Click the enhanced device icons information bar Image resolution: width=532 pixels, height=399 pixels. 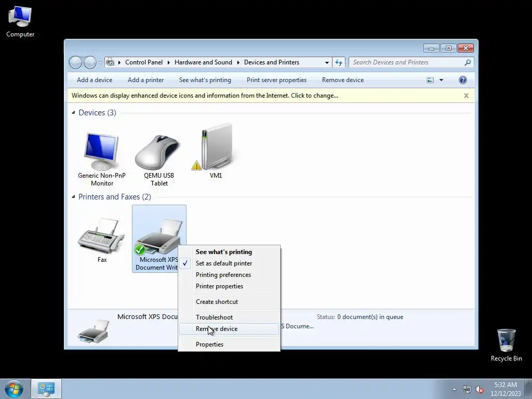pyautogui.click(x=271, y=96)
